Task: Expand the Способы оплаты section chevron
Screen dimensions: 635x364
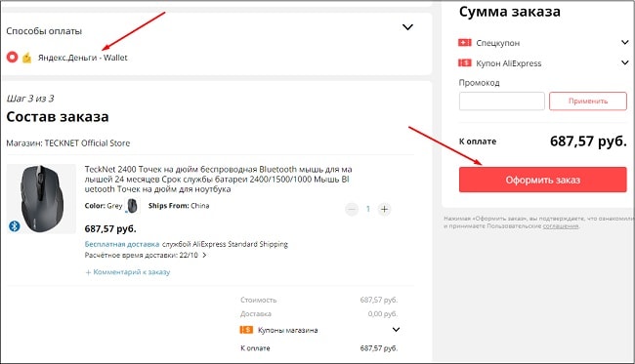Action: coord(407,27)
